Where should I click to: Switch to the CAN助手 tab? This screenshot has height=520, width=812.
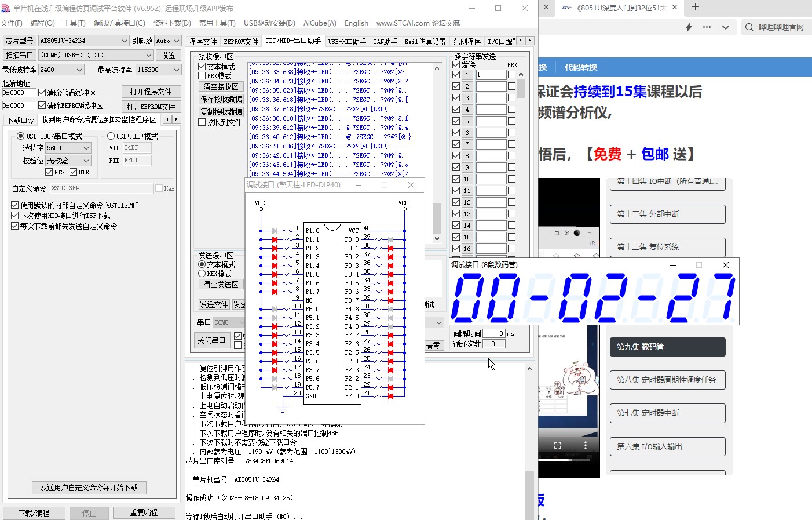click(385, 42)
